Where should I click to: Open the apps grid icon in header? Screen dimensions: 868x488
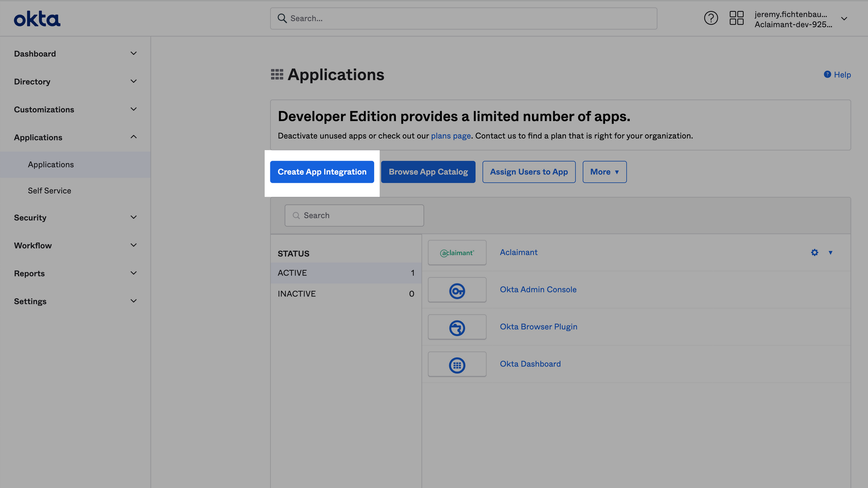[x=736, y=18]
